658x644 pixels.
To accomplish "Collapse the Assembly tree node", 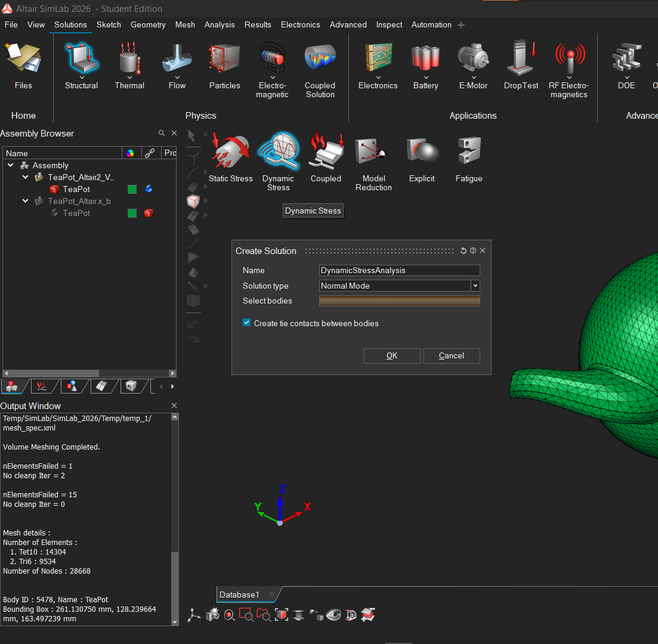I will [11, 165].
